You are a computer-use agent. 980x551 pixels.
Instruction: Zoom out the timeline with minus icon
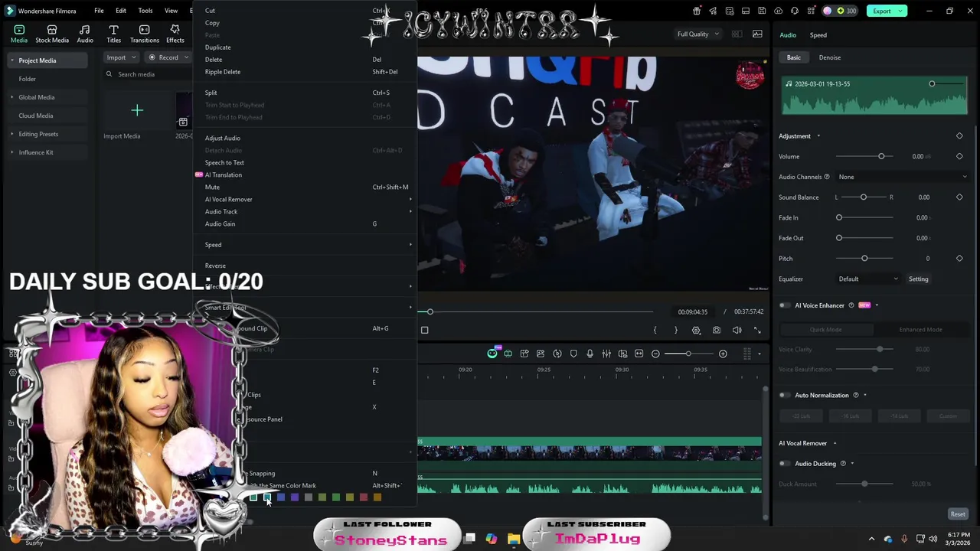click(x=655, y=354)
